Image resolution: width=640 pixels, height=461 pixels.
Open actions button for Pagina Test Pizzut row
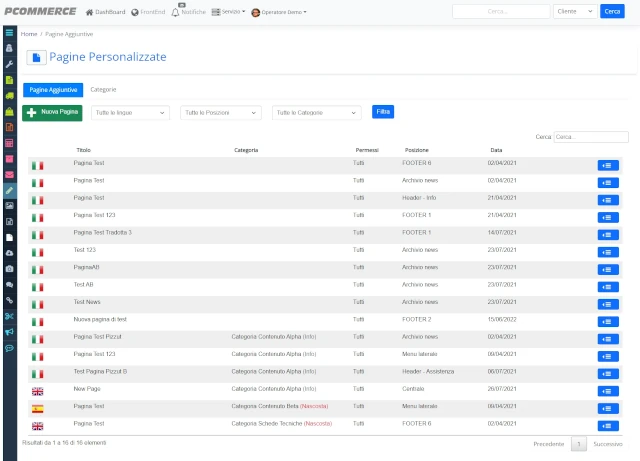608,339
